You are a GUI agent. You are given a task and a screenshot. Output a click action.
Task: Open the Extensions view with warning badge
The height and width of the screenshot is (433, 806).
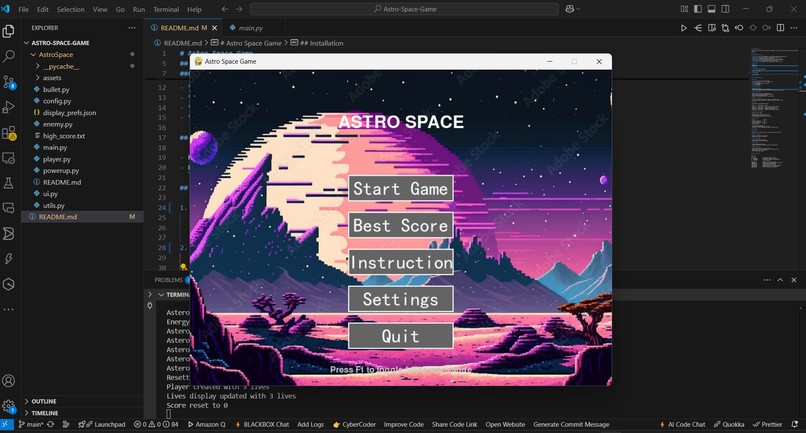click(8, 133)
